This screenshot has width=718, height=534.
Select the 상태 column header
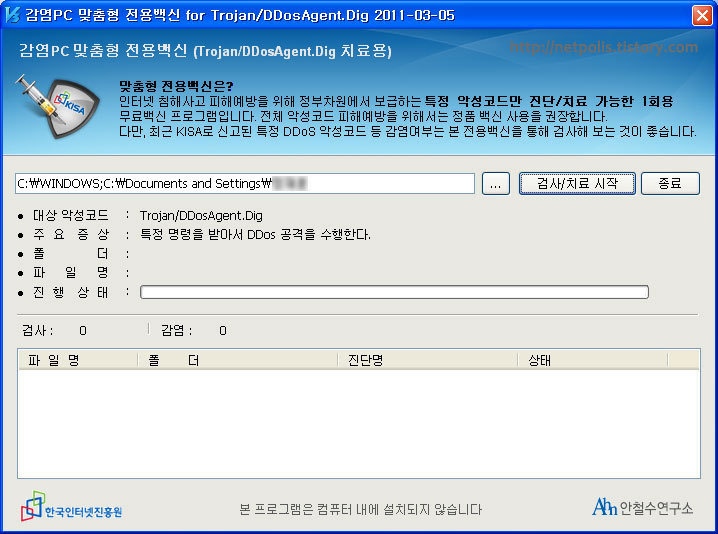(x=593, y=360)
